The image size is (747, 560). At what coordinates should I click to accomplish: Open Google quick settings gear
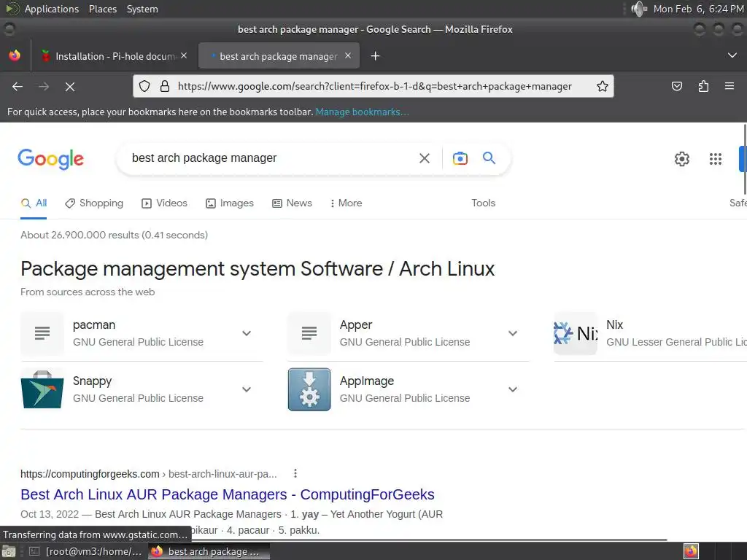pyautogui.click(x=682, y=158)
